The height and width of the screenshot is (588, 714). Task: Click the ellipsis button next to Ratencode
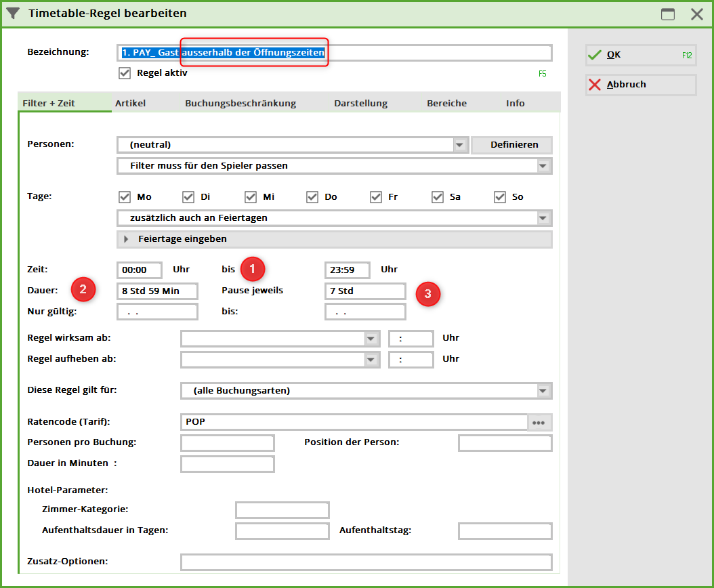tap(539, 422)
